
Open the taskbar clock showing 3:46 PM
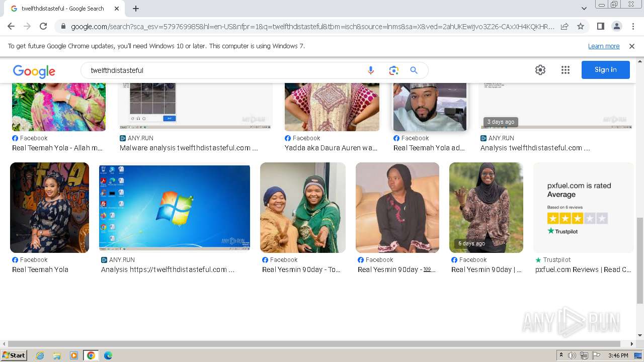(618, 355)
